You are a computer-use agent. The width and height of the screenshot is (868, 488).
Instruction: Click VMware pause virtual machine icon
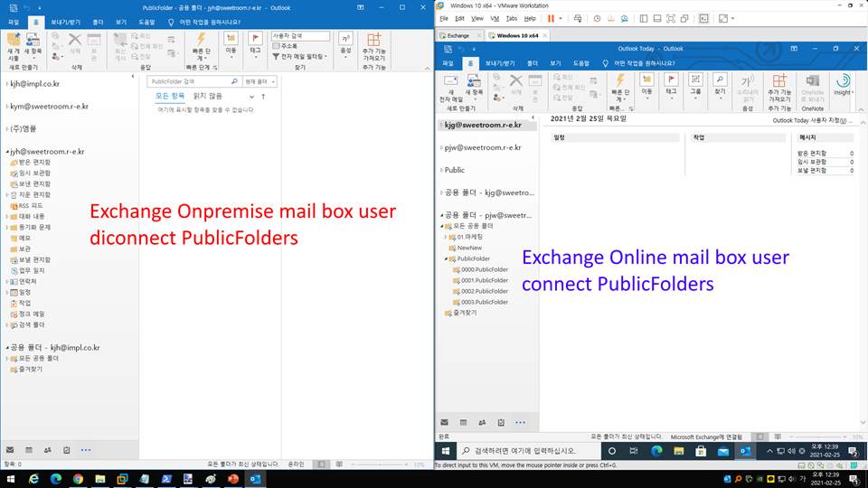pos(551,18)
